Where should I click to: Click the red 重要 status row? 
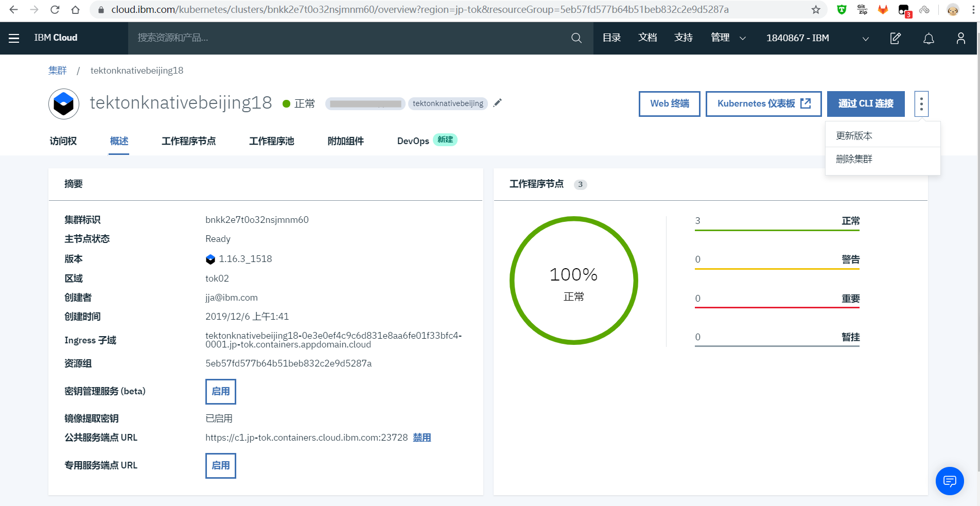click(777, 300)
